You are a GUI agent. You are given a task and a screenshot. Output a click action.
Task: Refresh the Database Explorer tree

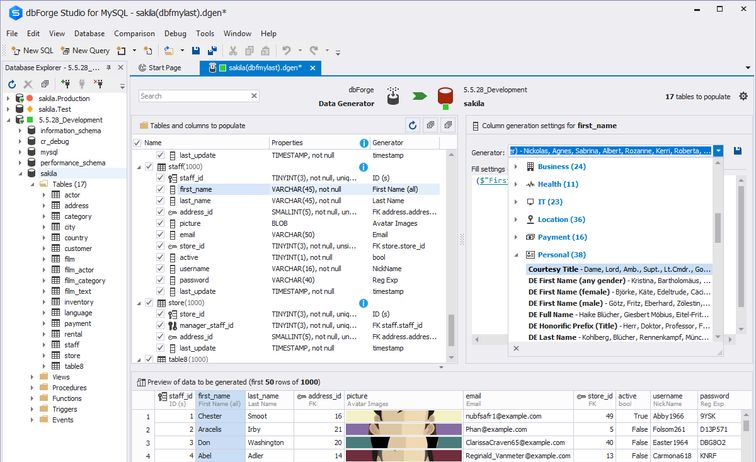coord(12,84)
